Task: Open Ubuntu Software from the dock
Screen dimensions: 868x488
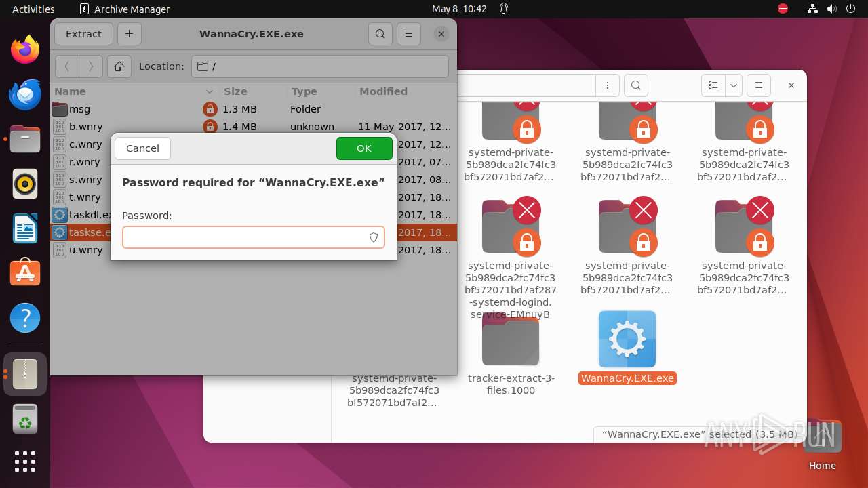Action: click(x=25, y=273)
